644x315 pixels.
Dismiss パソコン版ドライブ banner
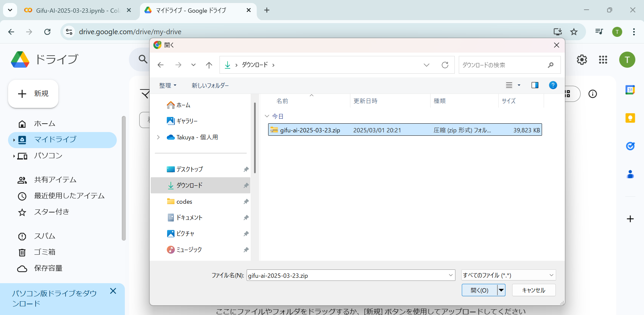coord(113,291)
